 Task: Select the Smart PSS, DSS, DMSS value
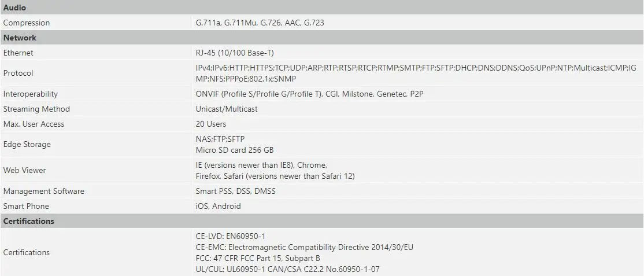(x=236, y=192)
